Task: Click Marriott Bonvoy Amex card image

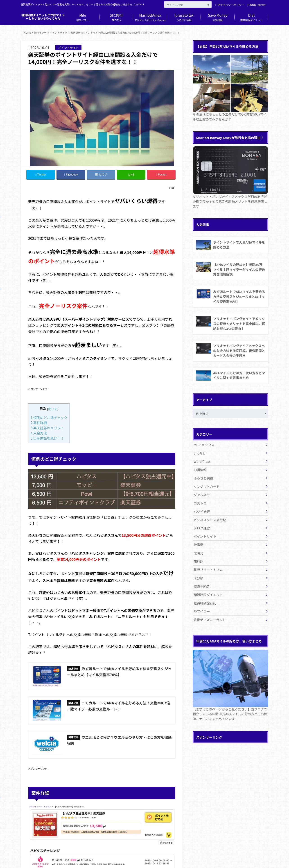Action: click(230, 170)
